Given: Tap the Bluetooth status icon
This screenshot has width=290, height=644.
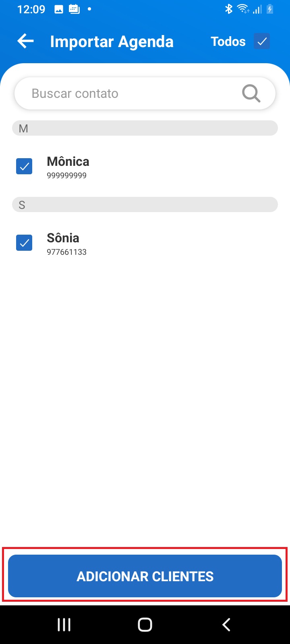Looking at the screenshot, I should [x=229, y=9].
